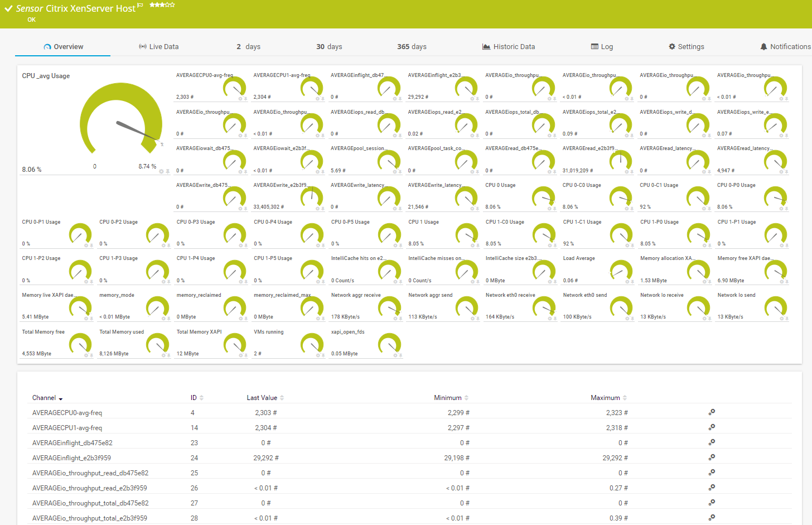Click the Log icon in the tab bar
812x525 pixels.
(x=596, y=46)
